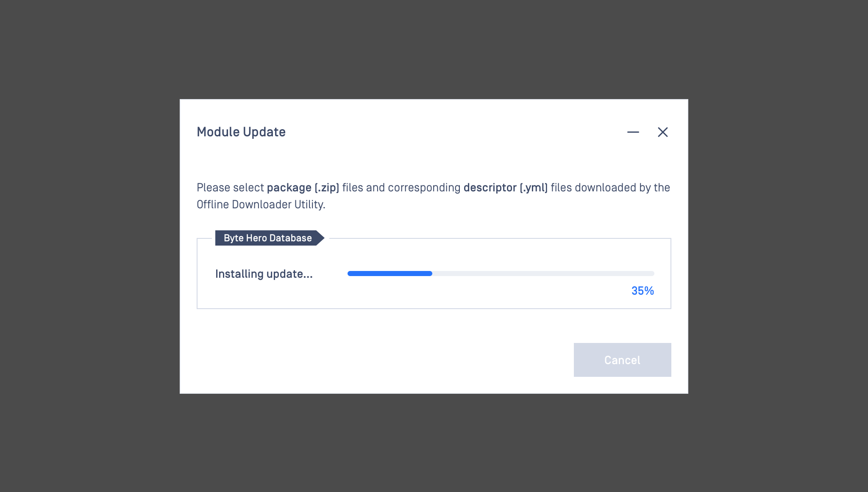Click the words "files and corresponding"

click(x=401, y=188)
